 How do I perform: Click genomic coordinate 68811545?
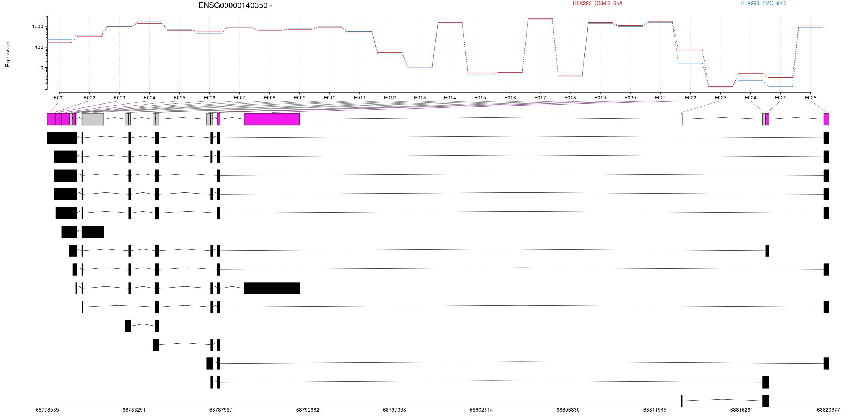(655, 410)
